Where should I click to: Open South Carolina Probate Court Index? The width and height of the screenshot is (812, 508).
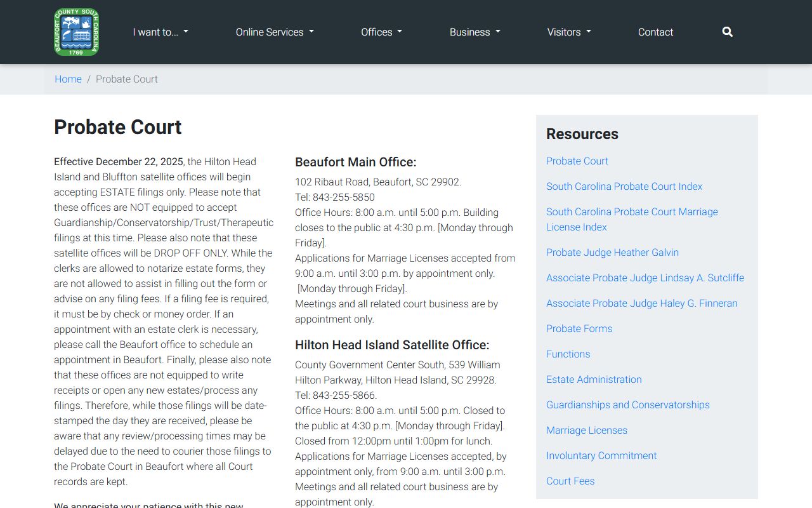tap(624, 186)
